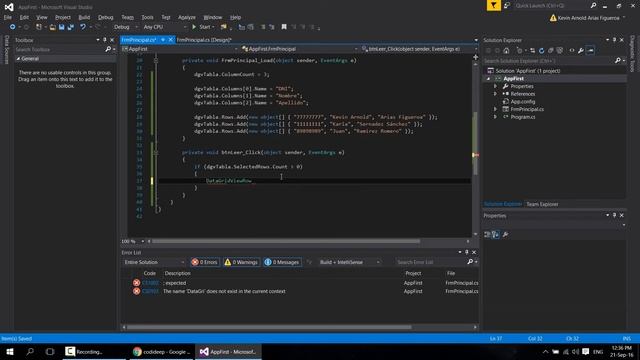Open the Build + IntelliSense dropdown
640x360 pixels.
349,262
